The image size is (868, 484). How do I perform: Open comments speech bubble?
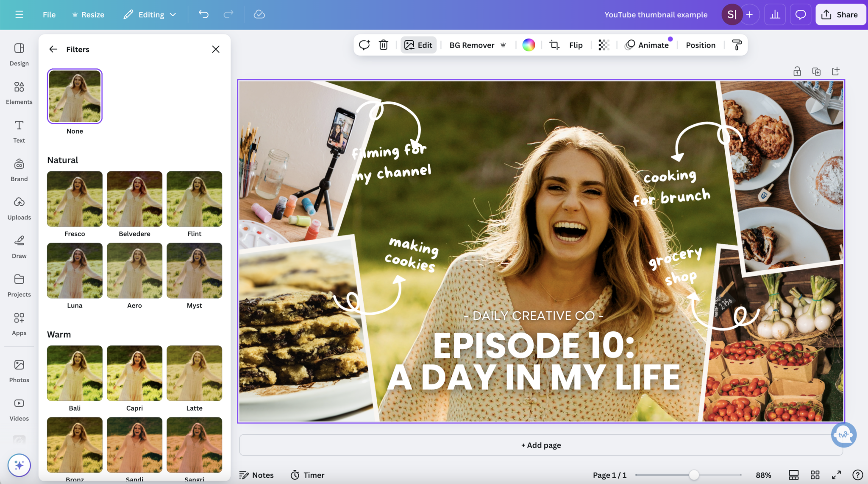click(800, 14)
